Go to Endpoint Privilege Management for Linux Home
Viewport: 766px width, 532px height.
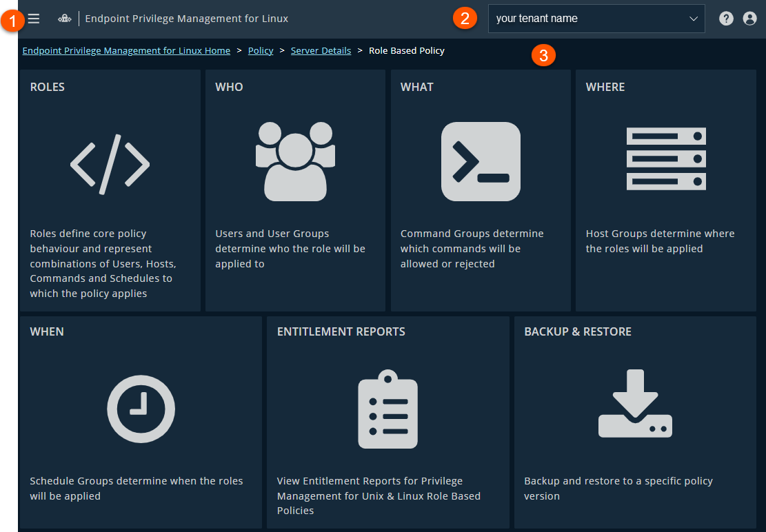pyautogui.click(x=126, y=51)
